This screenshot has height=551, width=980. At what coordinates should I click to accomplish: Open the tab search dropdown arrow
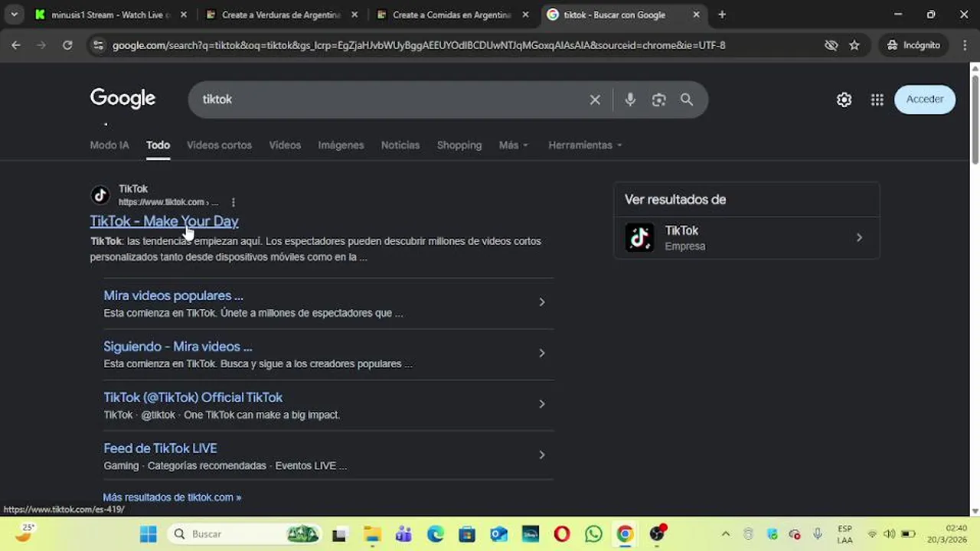tap(14, 15)
